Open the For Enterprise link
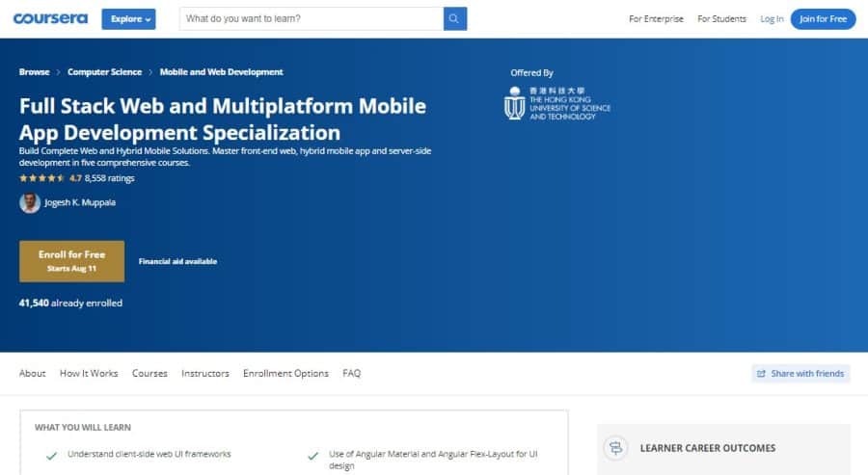868x475 pixels. click(x=656, y=19)
